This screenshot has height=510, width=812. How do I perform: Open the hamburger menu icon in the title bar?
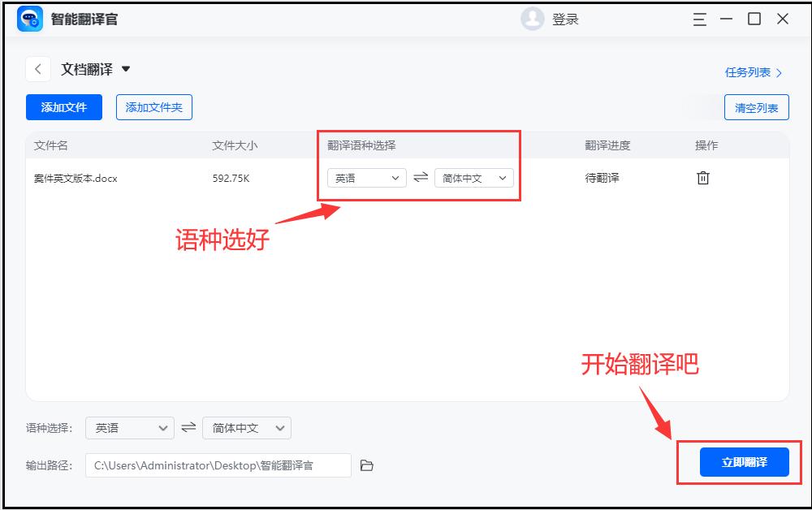699,19
